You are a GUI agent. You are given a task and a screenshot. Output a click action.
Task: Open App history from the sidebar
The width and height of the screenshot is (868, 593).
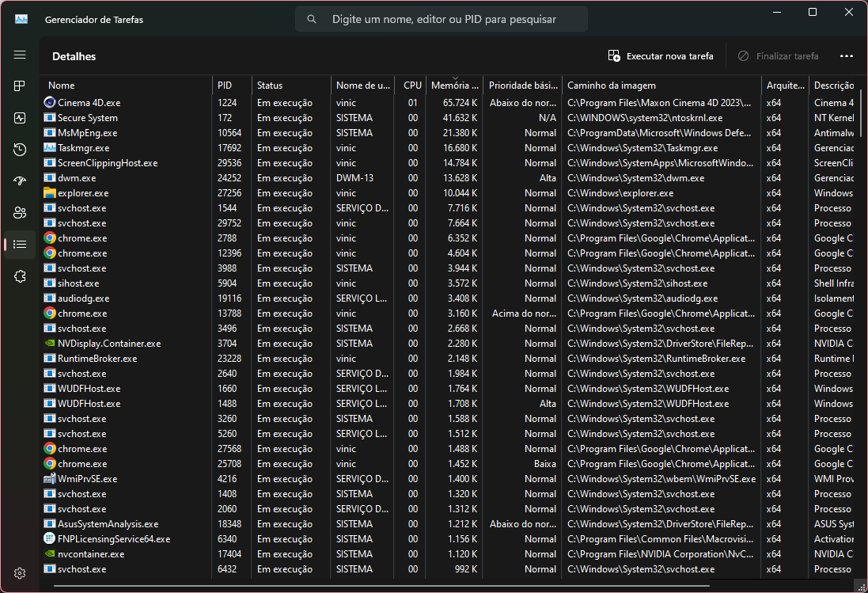tap(20, 150)
